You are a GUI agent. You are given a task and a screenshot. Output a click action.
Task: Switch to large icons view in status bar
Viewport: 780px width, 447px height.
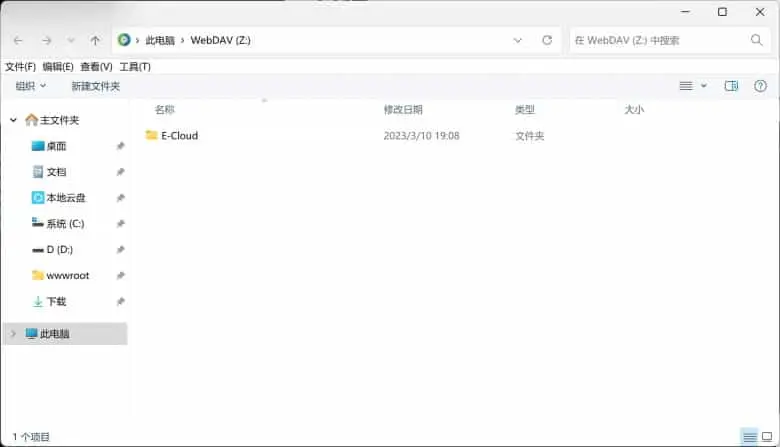click(x=767, y=437)
